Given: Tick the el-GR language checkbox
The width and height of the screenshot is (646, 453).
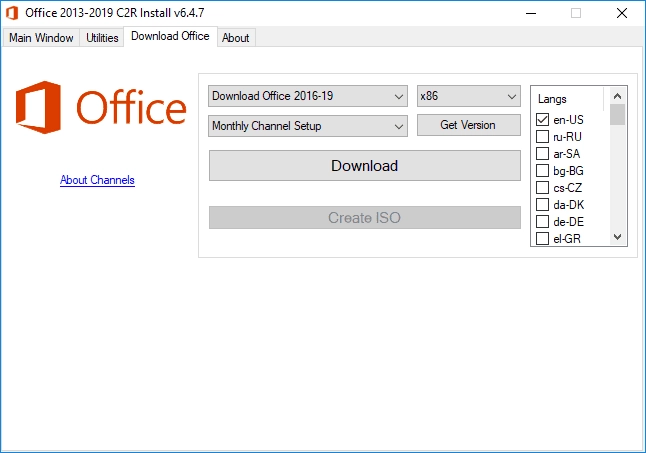Looking at the screenshot, I should [x=542, y=238].
